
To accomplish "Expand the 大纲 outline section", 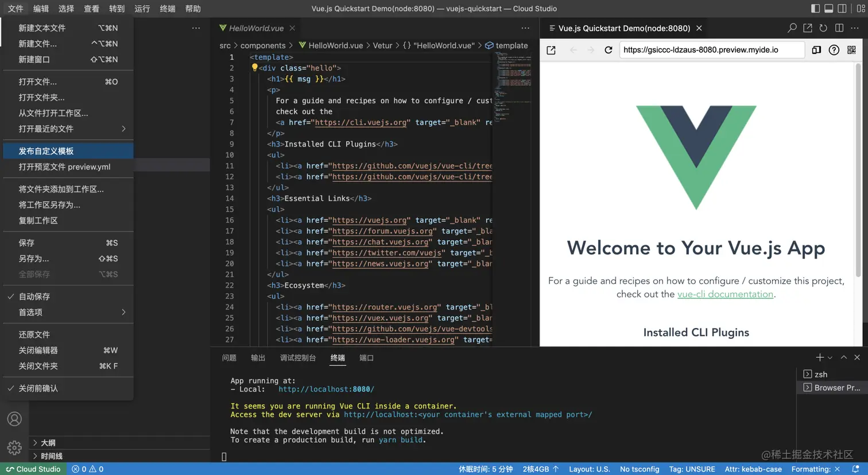I will pyautogui.click(x=119, y=443).
